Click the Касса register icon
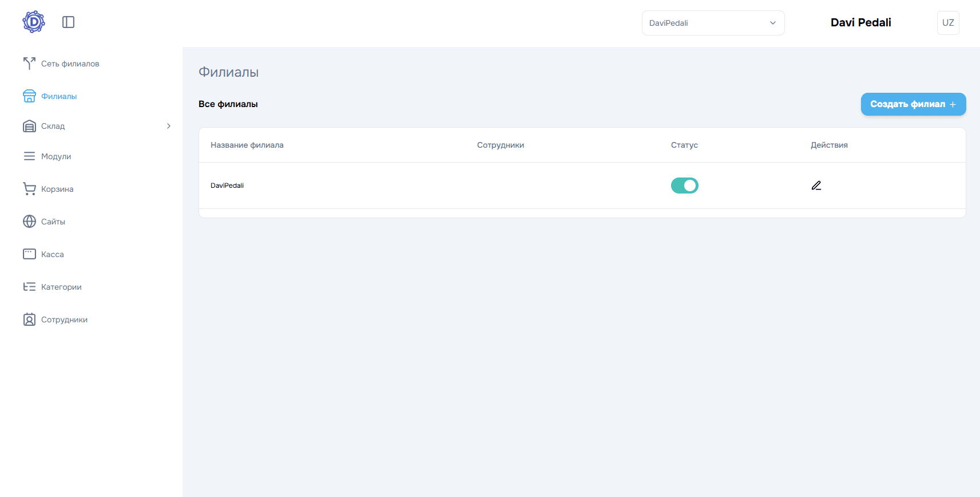980x497 pixels. 29,254
